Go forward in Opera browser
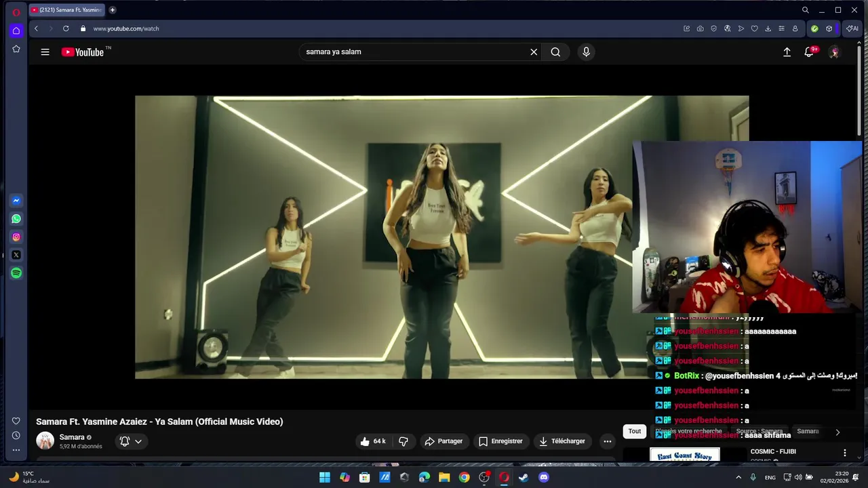Screen dimensions: 868x488 (50, 28)
